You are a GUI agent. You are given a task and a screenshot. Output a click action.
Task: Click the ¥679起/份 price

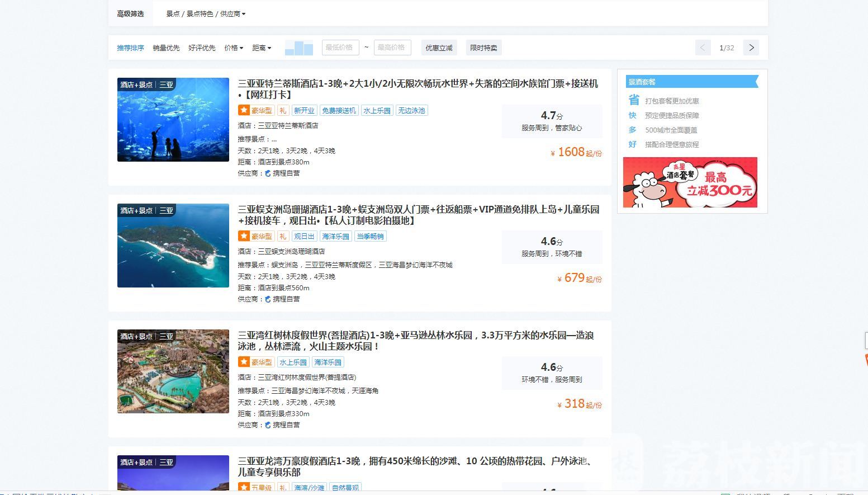pyautogui.click(x=580, y=278)
